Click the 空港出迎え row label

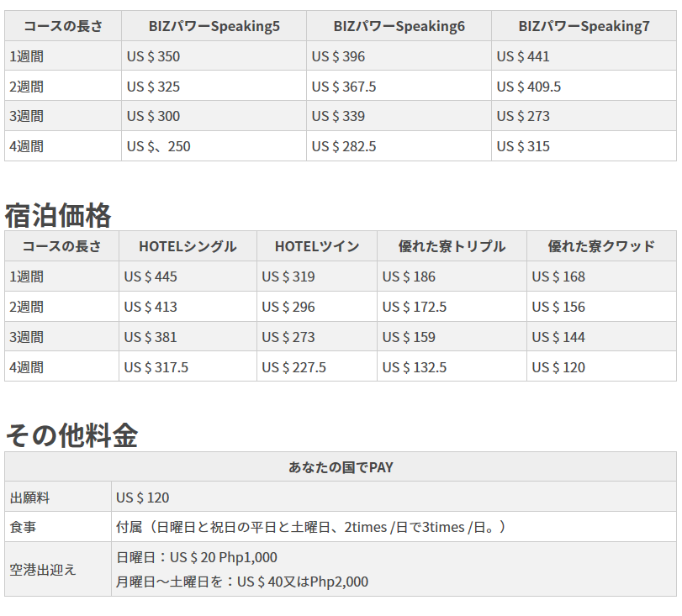coord(43,569)
